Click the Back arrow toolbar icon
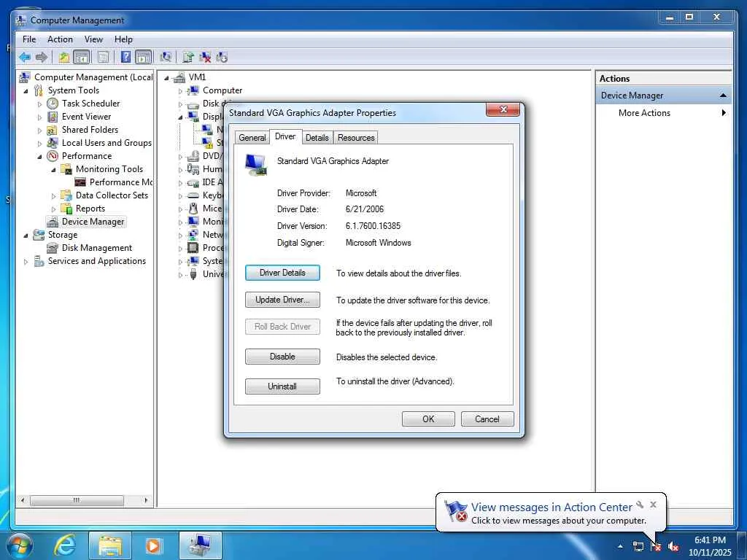 pos(25,58)
